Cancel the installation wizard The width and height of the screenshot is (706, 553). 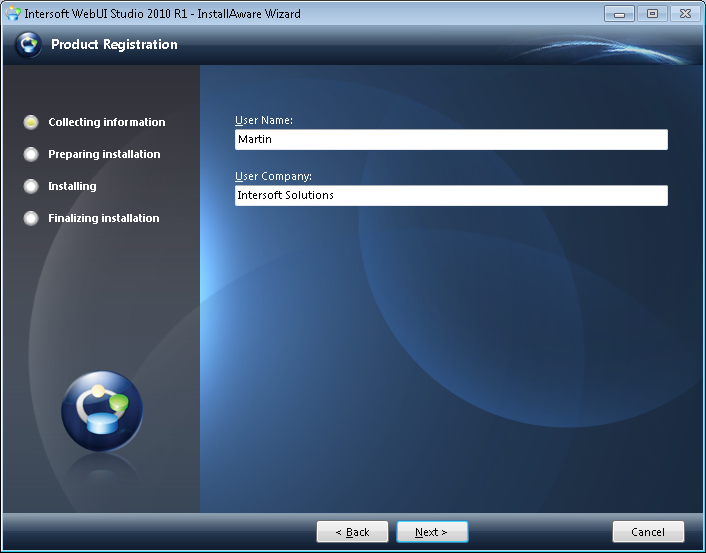(648, 532)
